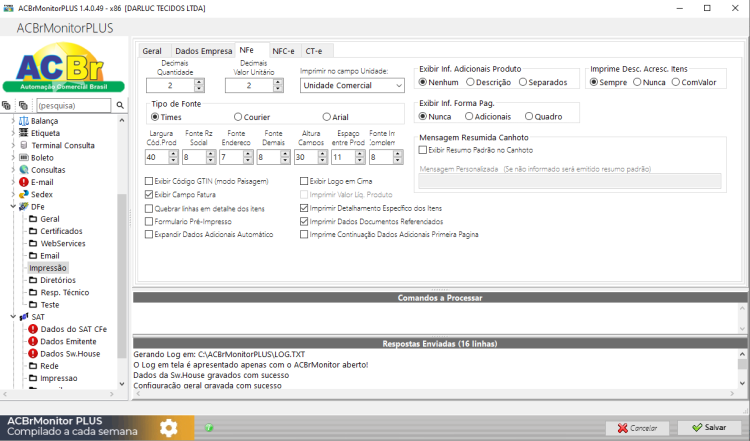Screen dimensions: 750x441
Task: Click the Salvar button
Action: (x=709, y=428)
